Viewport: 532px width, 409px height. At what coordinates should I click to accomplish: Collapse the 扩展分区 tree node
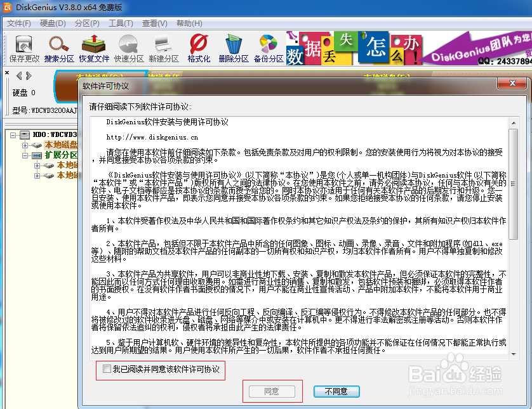coord(25,155)
